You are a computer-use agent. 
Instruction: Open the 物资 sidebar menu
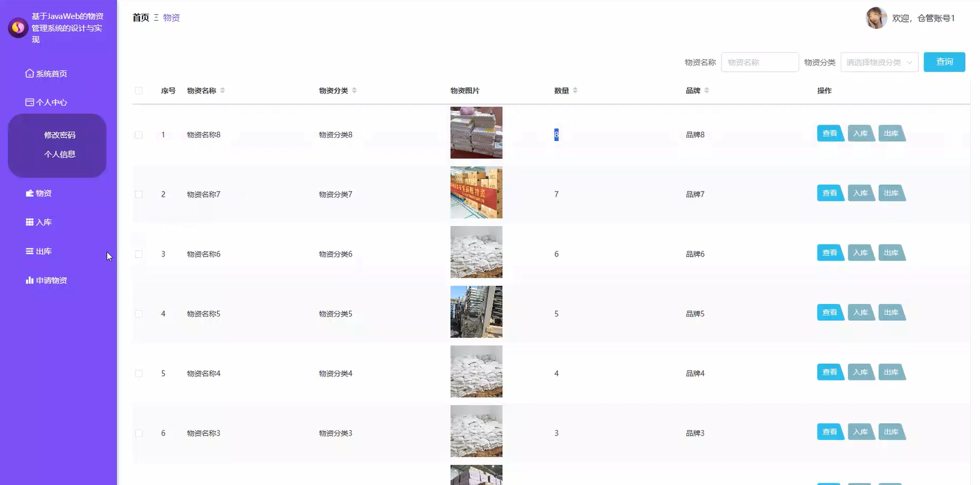pyautogui.click(x=44, y=194)
